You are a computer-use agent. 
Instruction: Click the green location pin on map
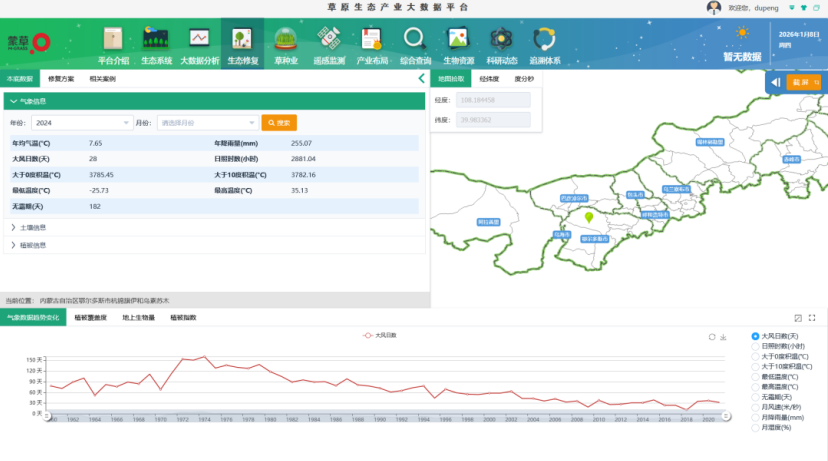tap(589, 216)
